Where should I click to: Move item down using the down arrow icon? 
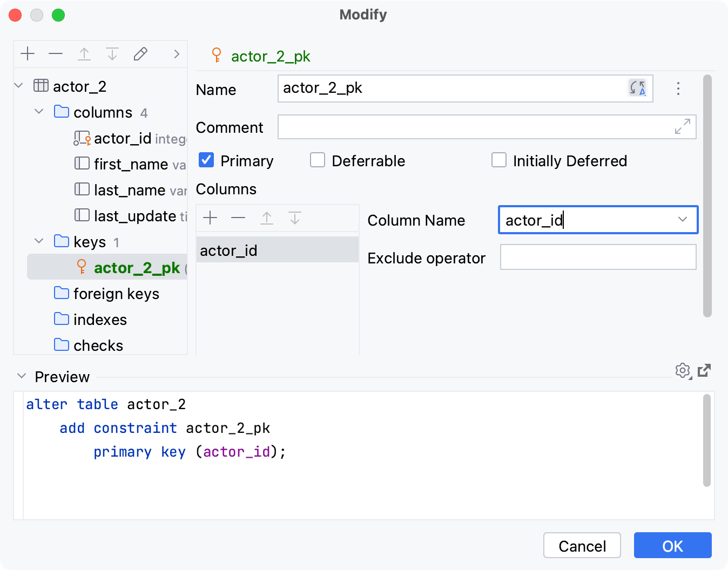(x=112, y=53)
